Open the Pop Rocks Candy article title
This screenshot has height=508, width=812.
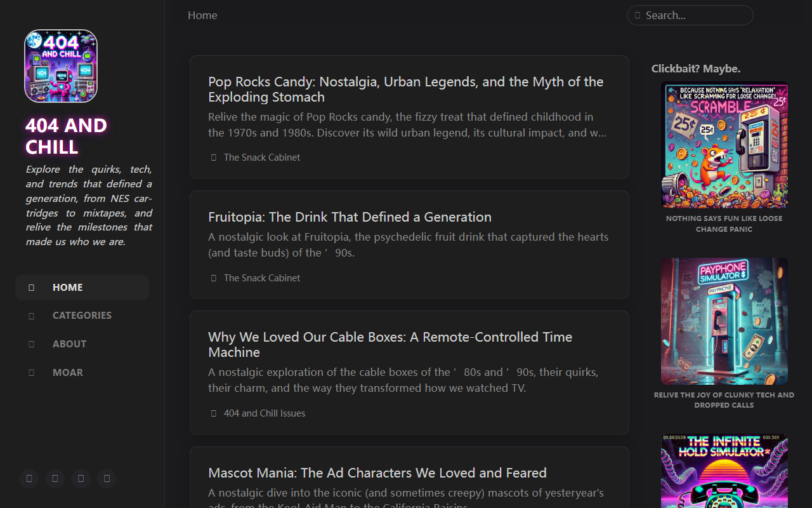(x=405, y=90)
